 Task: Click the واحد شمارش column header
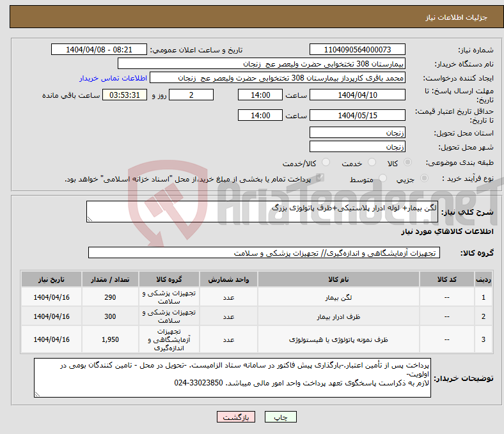[x=228, y=279]
